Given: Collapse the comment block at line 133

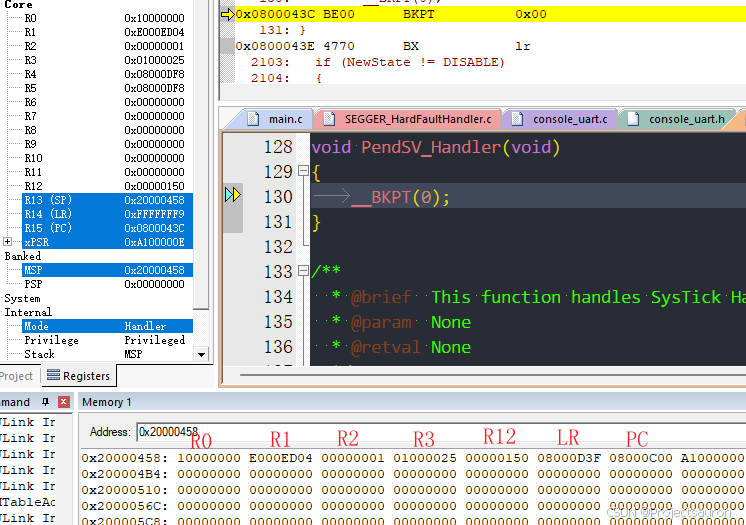Looking at the screenshot, I should click(303, 272).
